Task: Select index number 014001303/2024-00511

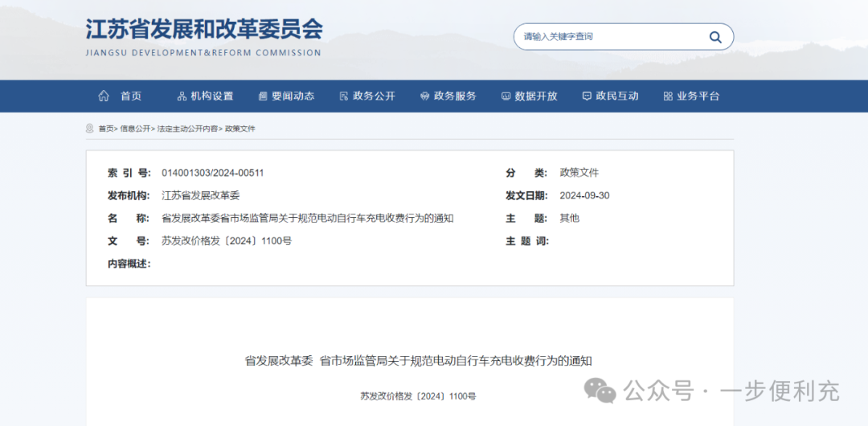Action: click(x=212, y=173)
